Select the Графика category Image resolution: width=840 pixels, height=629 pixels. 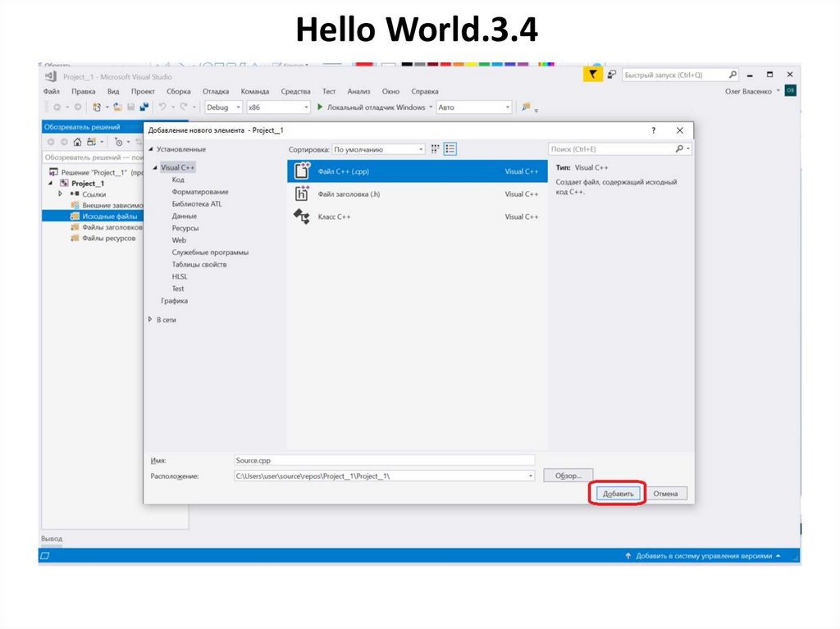pos(174,301)
